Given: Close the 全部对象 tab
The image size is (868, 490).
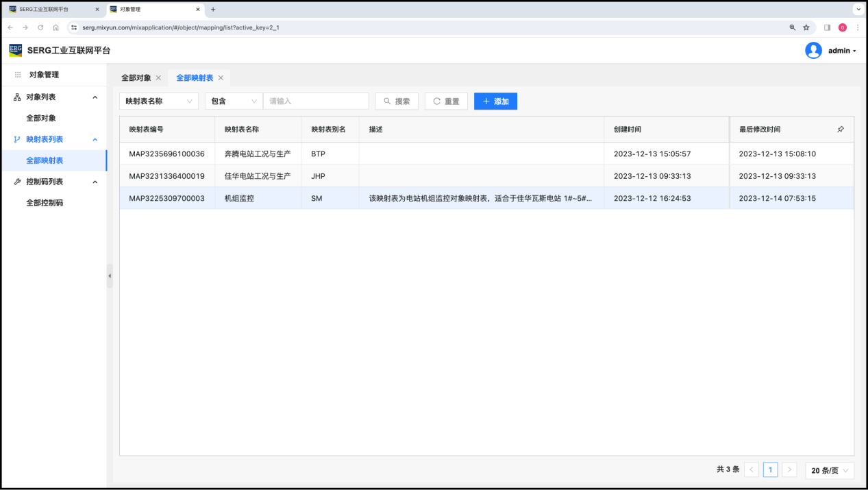Looking at the screenshot, I should click(158, 78).
